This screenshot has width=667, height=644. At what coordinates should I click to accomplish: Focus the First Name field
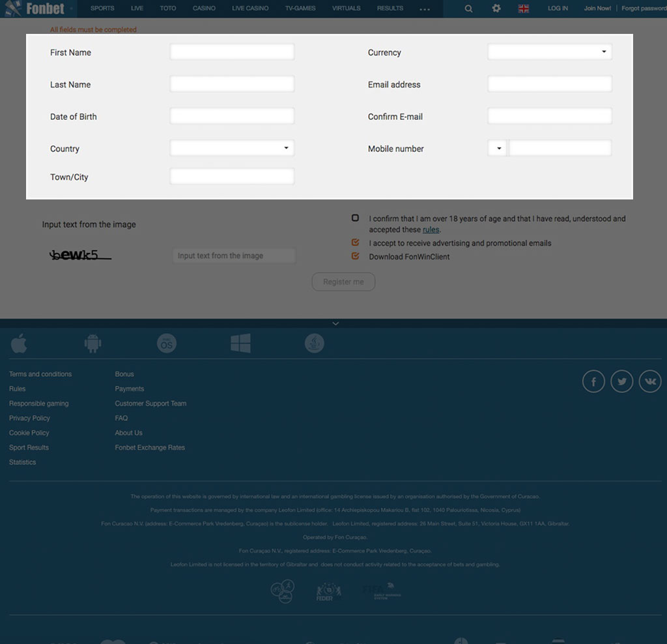point(233,52)
